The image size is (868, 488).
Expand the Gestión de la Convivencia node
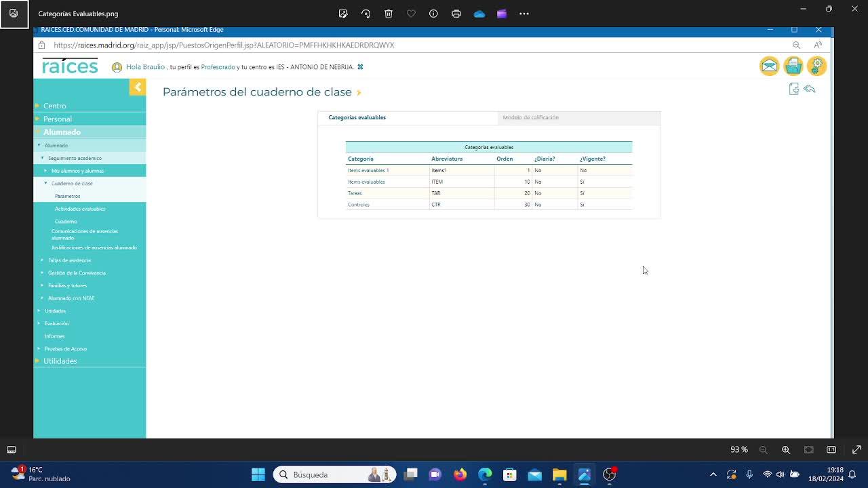42,272
